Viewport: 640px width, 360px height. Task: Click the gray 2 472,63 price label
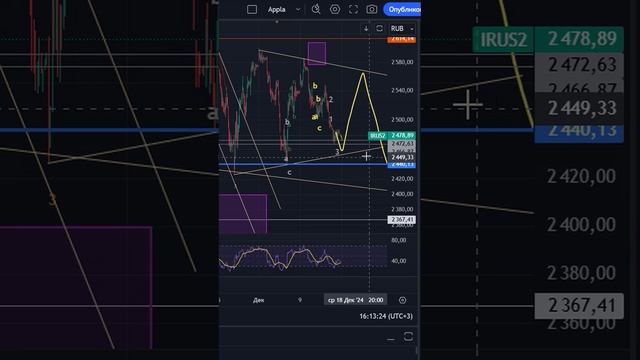tap(402, 144)
